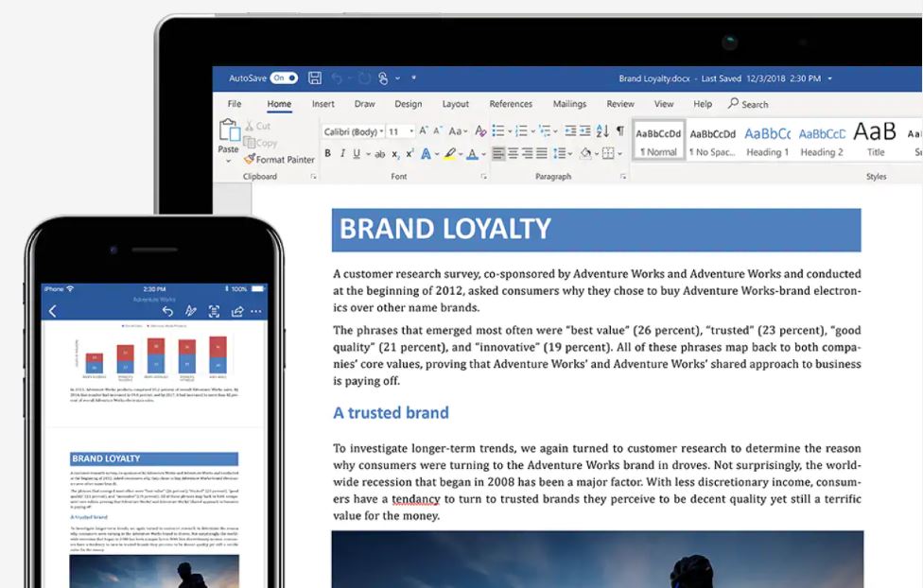Screen dimensions: 923x588
Task: Apply the Heading 1 style
Action: (x=768, y=141)
